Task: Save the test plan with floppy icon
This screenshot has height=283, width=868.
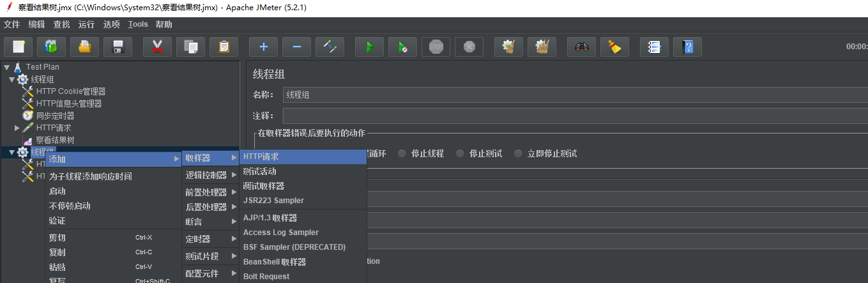Action: [118, 47]
